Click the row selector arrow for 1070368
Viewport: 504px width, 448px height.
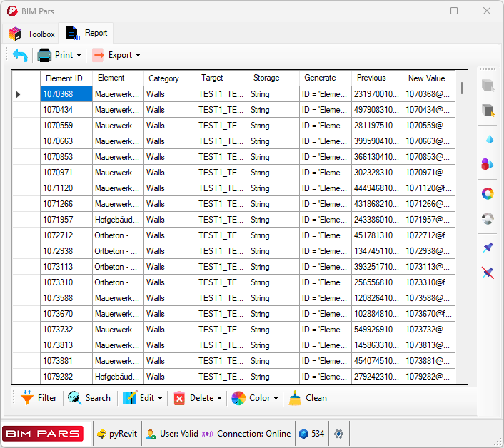coord(19,94)
